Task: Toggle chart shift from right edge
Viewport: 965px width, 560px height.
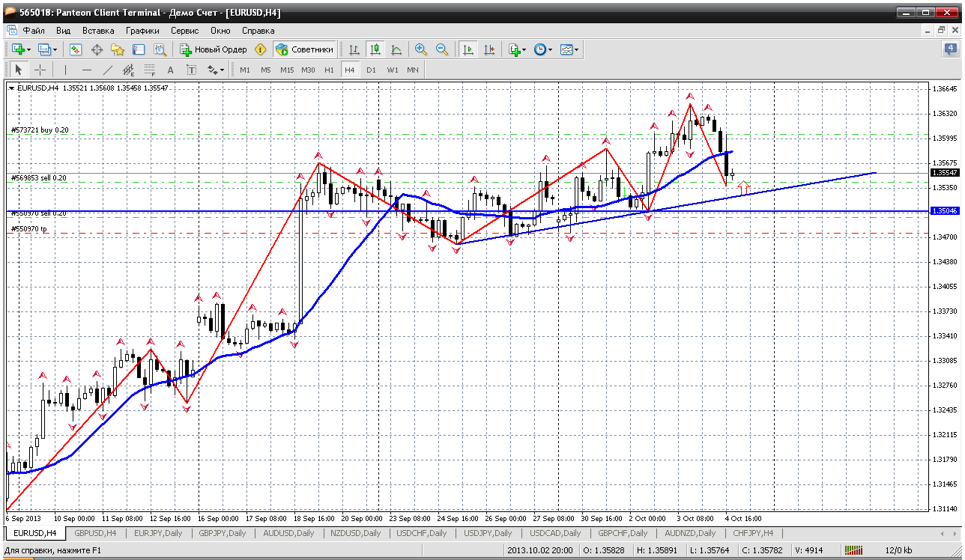Action: (489, 49)
